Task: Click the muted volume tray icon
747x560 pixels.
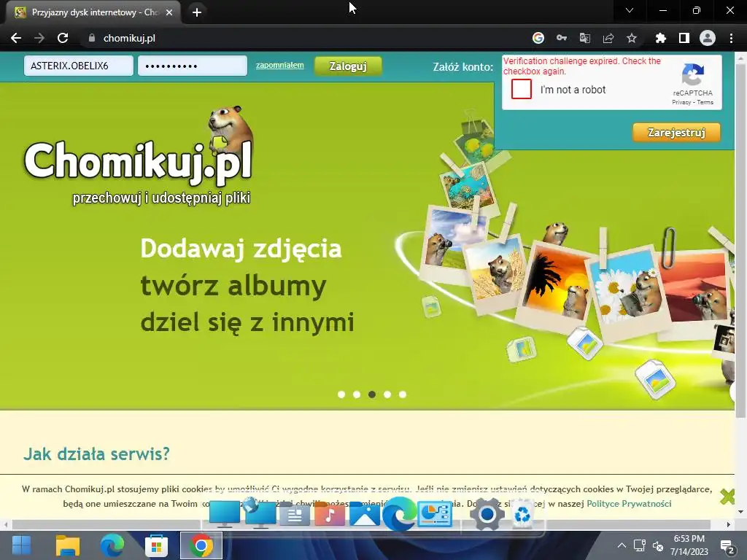Action: coord(658,545)
